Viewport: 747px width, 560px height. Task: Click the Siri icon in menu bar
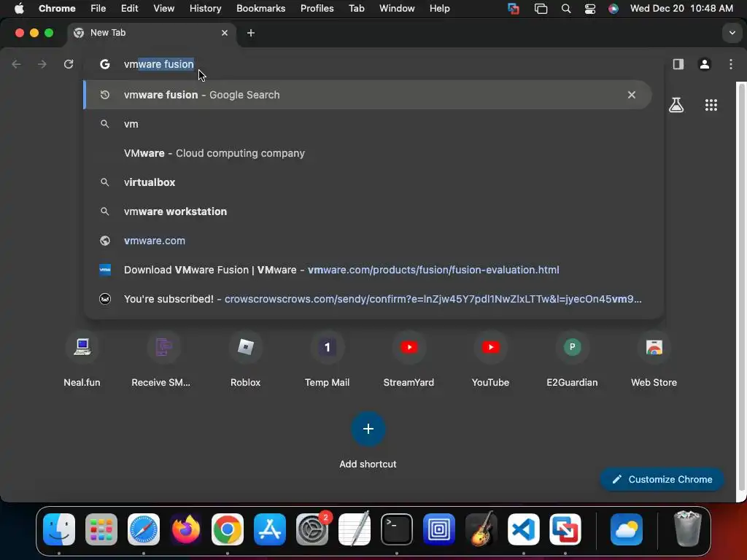tap(613, 9)
